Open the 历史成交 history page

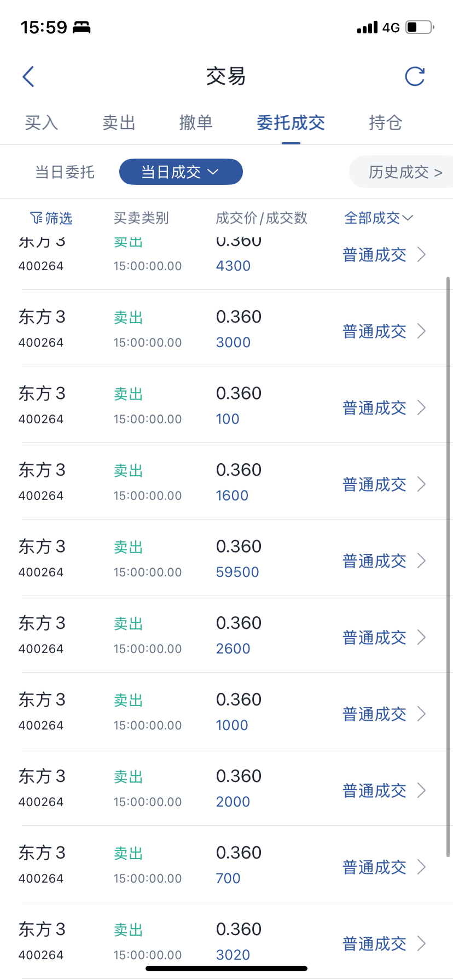coord(405,172)
